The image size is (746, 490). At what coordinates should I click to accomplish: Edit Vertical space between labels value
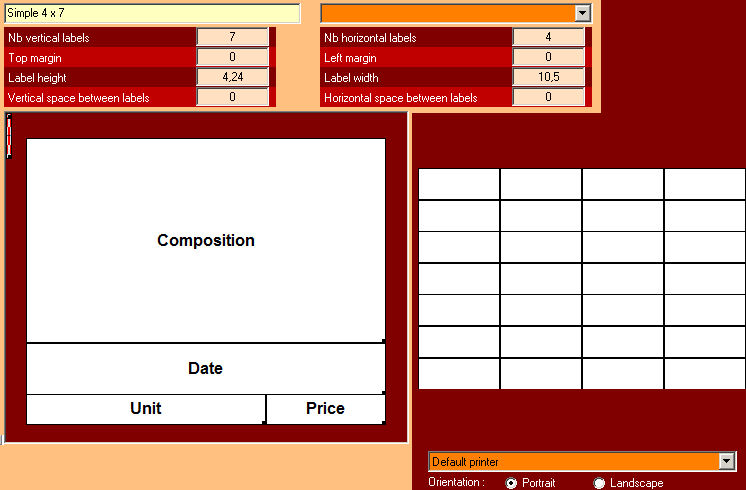233,97
